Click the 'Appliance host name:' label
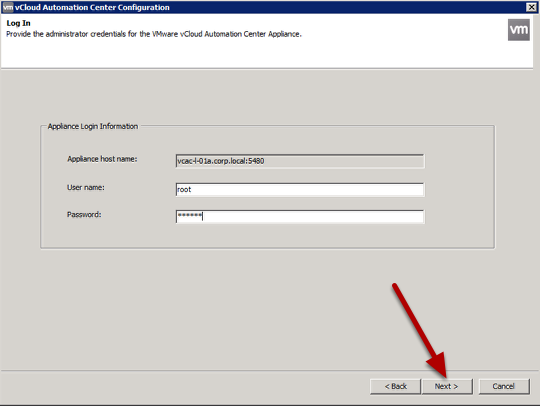The image size is (540, 406). click(x=102, y=159)
